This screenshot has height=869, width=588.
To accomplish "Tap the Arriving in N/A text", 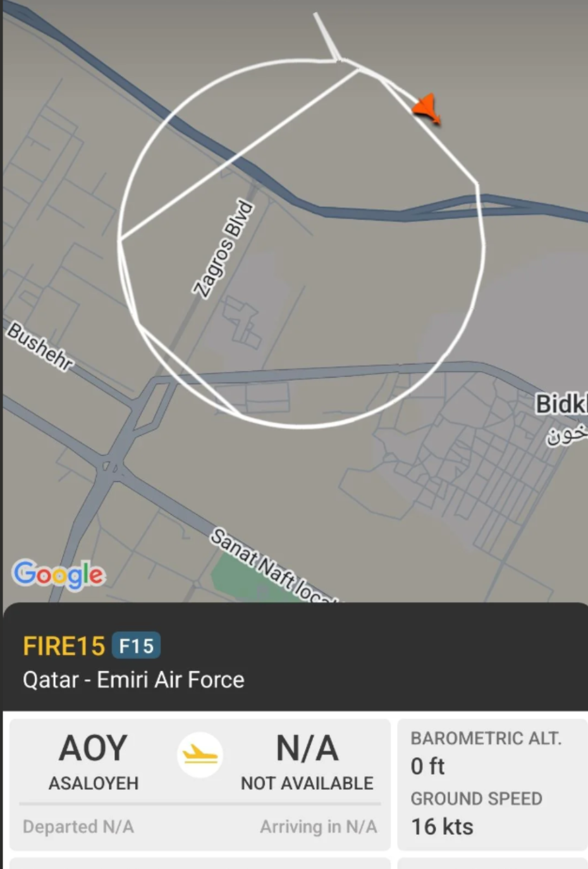I will [x=318, y=827].
